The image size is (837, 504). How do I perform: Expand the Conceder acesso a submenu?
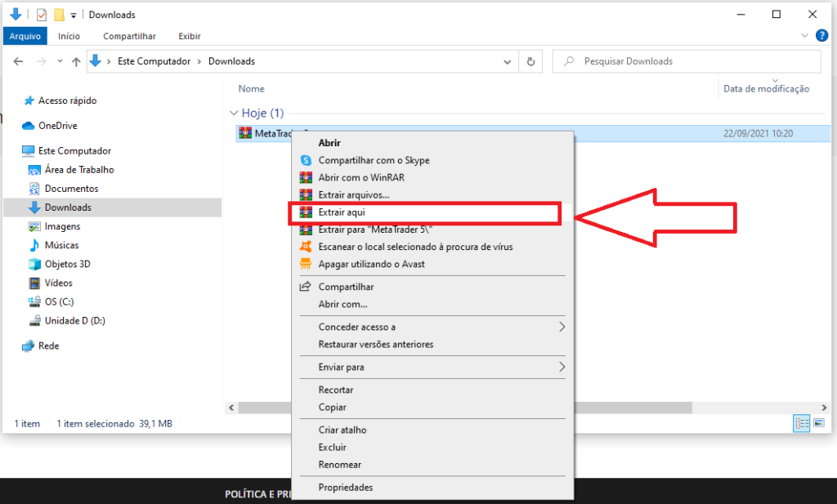(x=562, y=327)
